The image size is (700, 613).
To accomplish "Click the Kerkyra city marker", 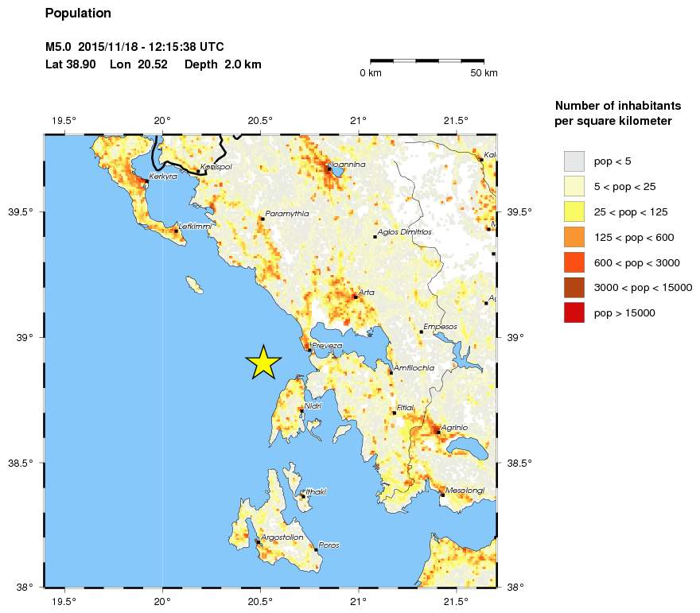I will (146, 181).
